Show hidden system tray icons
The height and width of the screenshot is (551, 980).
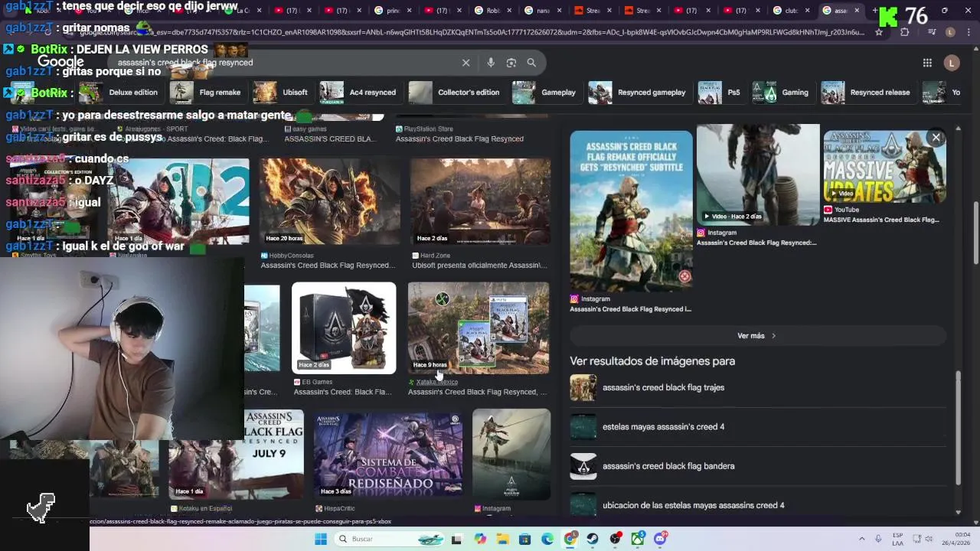(x=861, y=539)
